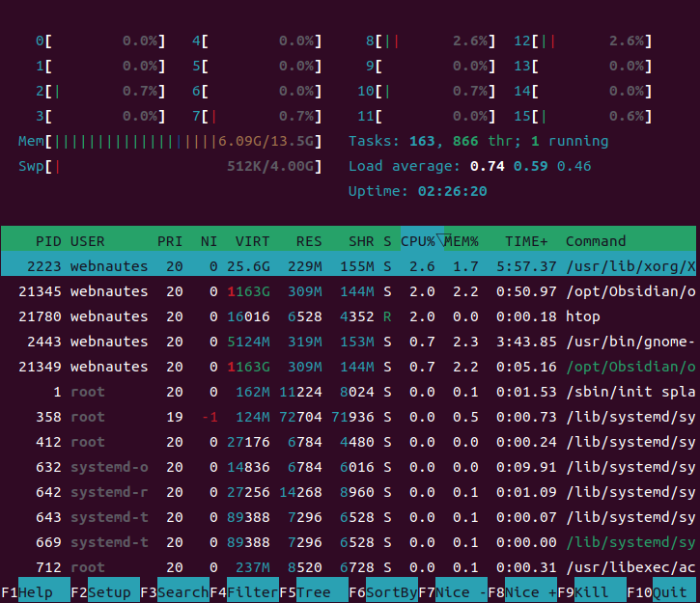Click F7 Nice - button

click(453, 591)
